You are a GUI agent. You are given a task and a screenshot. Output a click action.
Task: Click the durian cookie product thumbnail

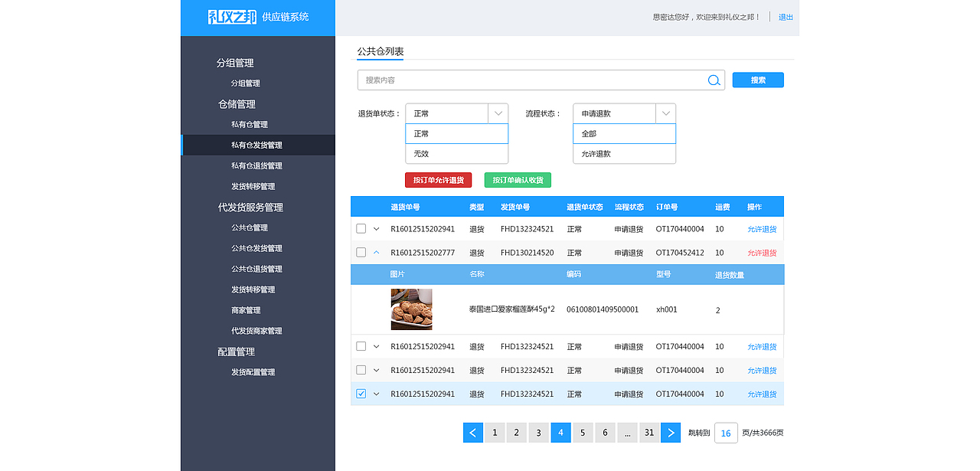pyautogui.click(x=411, y=309)
